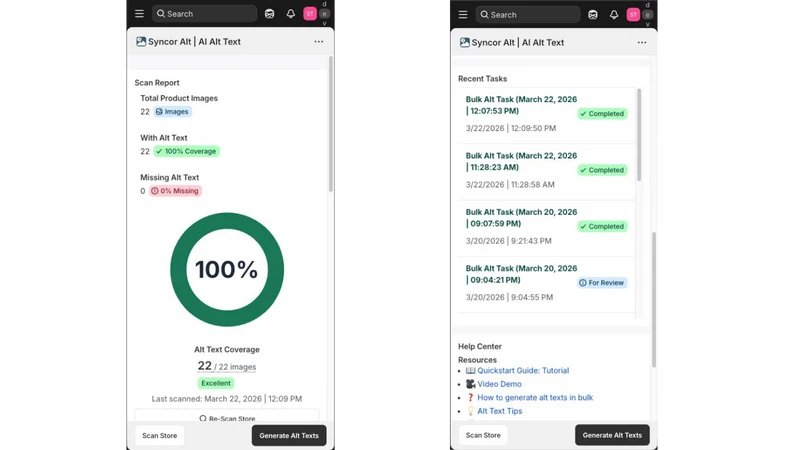Click Completed badge for the 11:28:23 AM task

tap(602, 170)
